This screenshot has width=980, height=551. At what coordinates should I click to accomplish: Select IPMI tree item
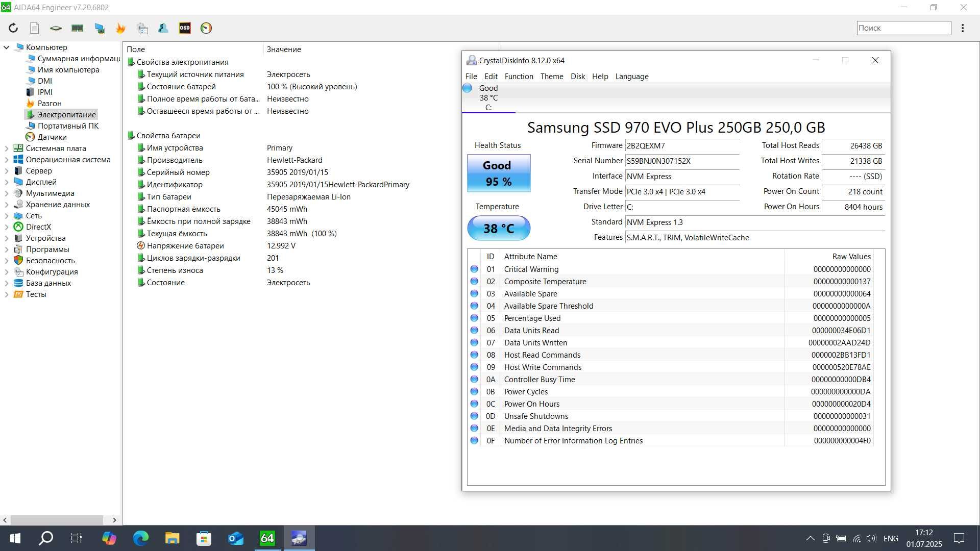click(x=44, y=92)
